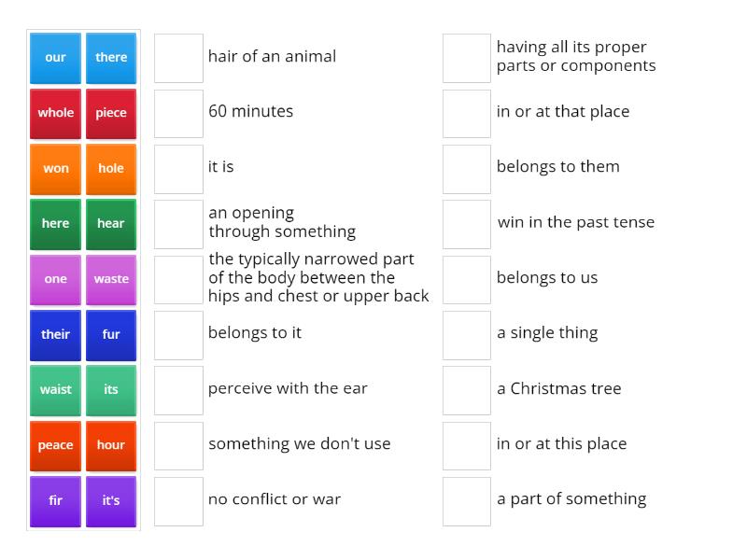The height and width of the screenshot is (560, 747).
Task: Pick the 'piece' tile
Action: [x=111, y=113]
